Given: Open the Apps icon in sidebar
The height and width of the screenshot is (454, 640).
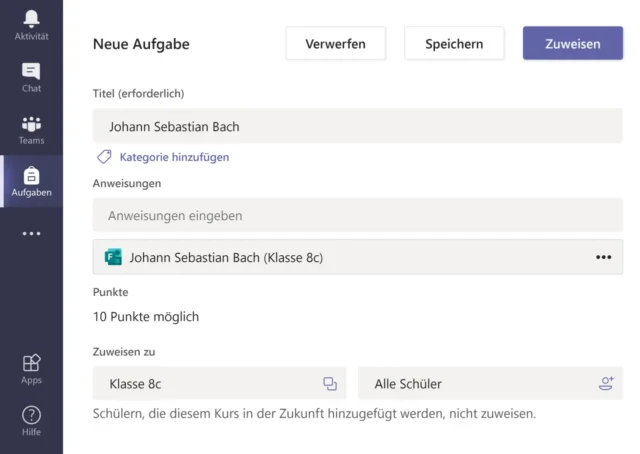Looking at the screenshot, I should point(31,363).
